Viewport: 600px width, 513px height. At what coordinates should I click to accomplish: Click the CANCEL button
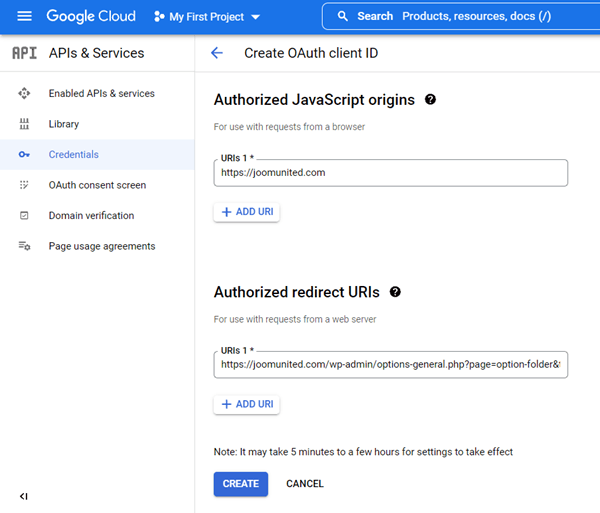[x=305, y=484]
